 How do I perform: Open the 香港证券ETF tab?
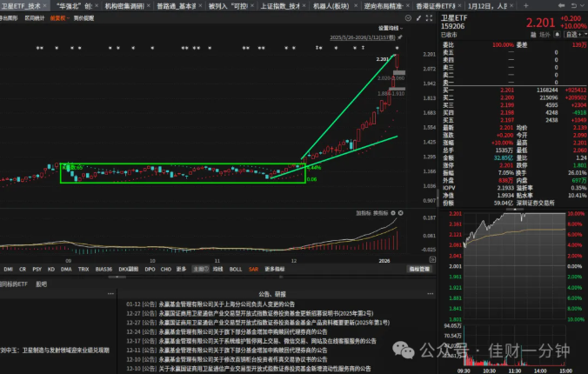(x=436, y=6)
